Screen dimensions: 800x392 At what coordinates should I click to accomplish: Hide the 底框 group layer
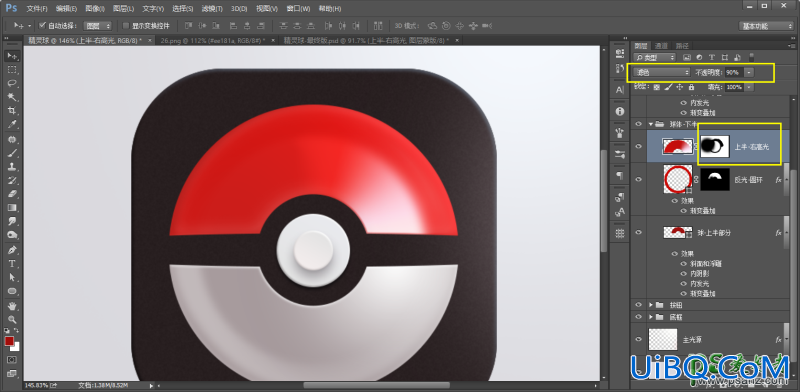638,317
